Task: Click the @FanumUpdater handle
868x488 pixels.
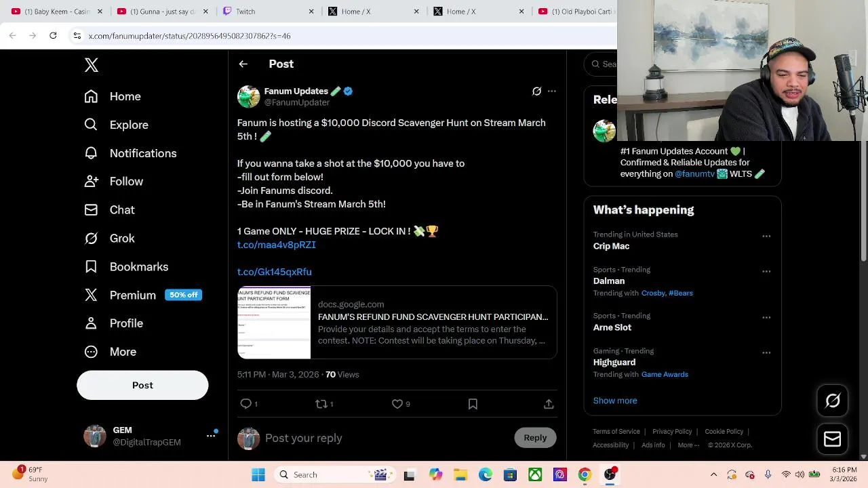Action: point(297,102)
